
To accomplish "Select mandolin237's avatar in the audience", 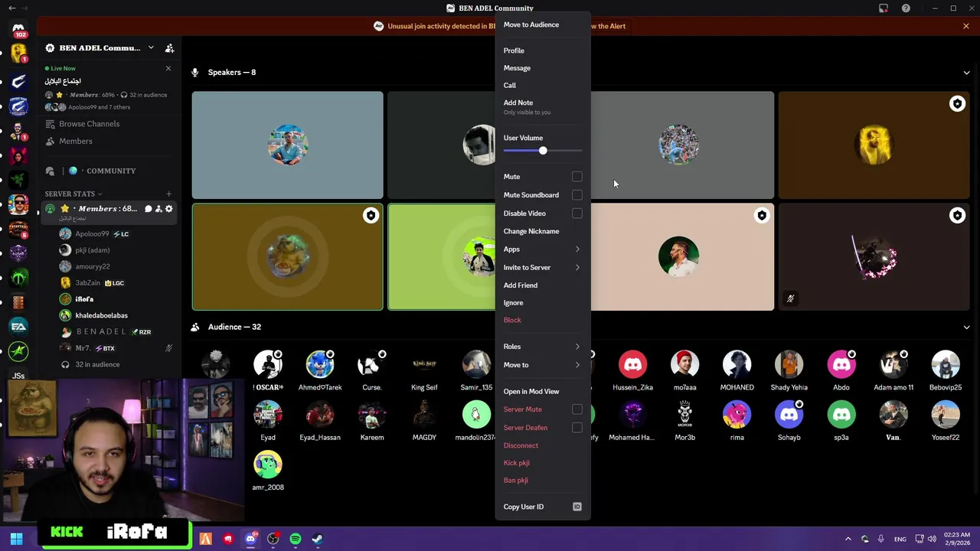I will pyautogui.click(x=476, y=415).
